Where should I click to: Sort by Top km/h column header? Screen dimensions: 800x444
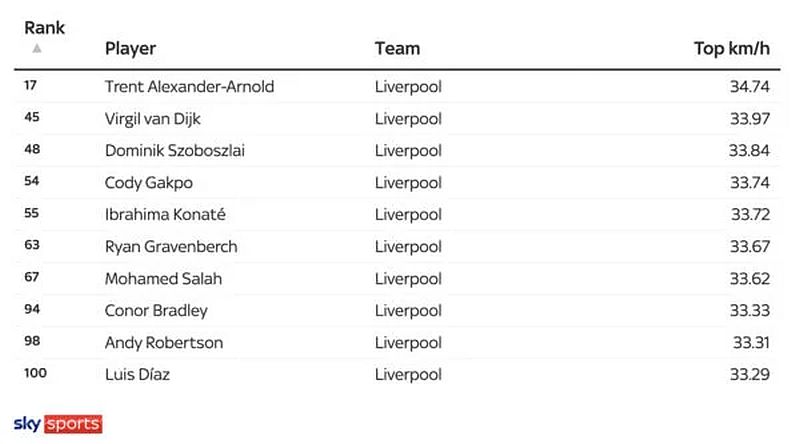point(732,48)
